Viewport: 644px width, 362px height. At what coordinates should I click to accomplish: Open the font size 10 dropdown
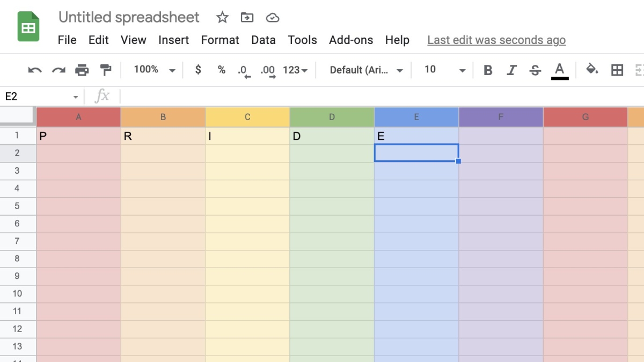click(445, 70)
